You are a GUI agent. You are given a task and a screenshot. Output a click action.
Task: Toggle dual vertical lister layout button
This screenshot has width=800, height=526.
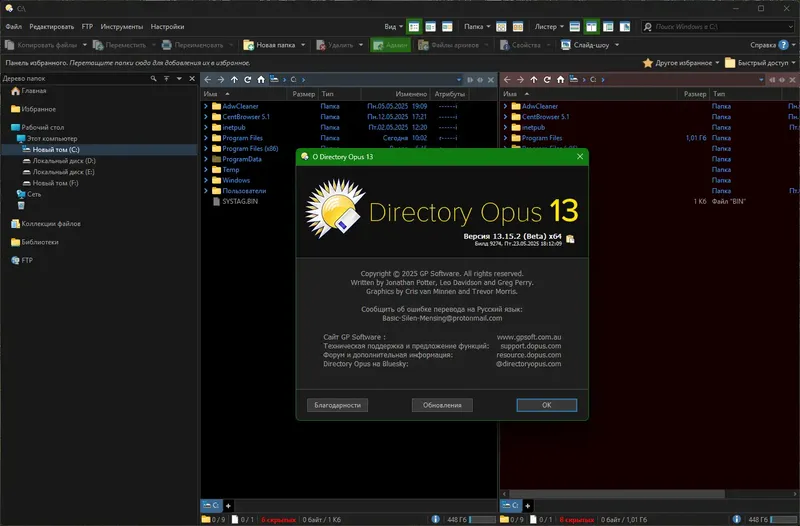tap(591, 27)
